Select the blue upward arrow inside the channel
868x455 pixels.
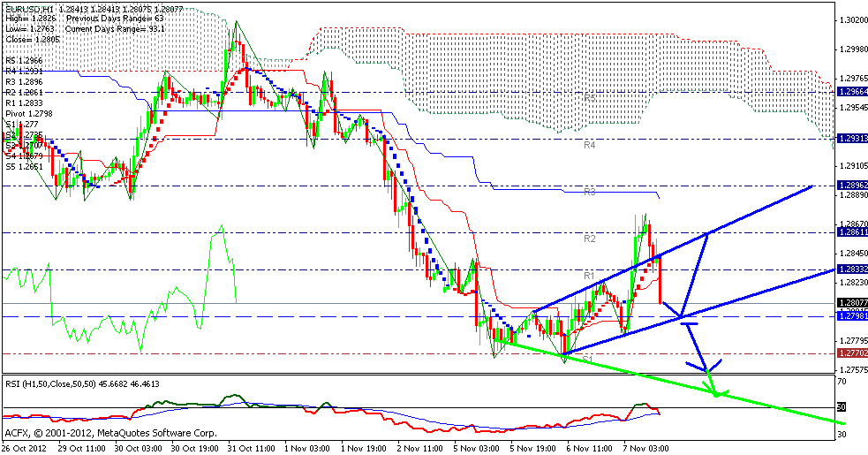698,274
